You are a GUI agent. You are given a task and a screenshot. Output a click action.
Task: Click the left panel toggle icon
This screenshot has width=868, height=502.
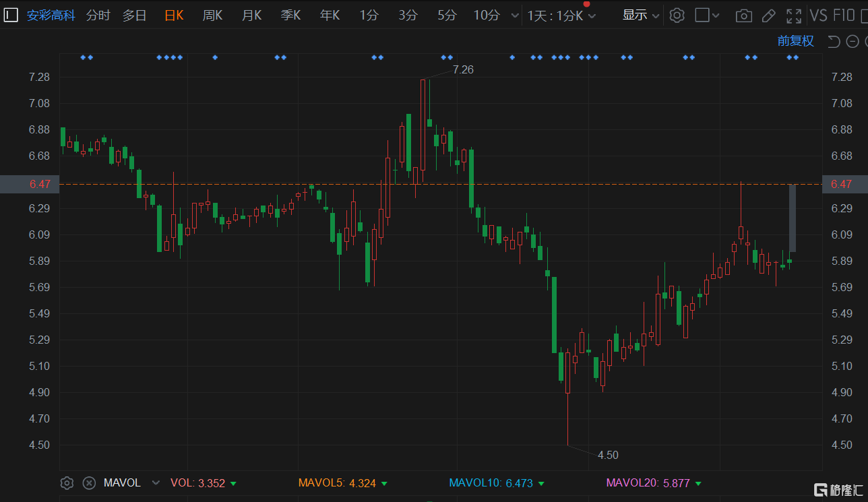point(11,15)
